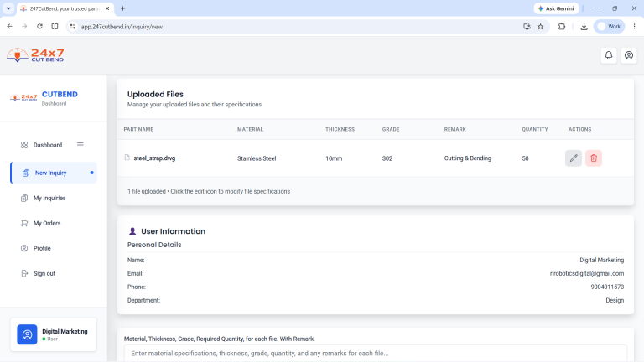Click the User Information heading
Image resolution: width=644 pixels, height=362 pixels.
(x=173, y=231)
